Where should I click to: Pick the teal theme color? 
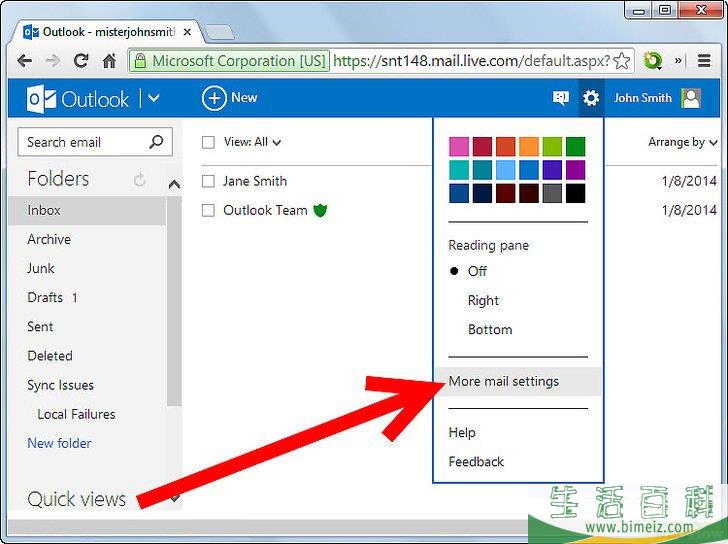(x=459, y=170)
